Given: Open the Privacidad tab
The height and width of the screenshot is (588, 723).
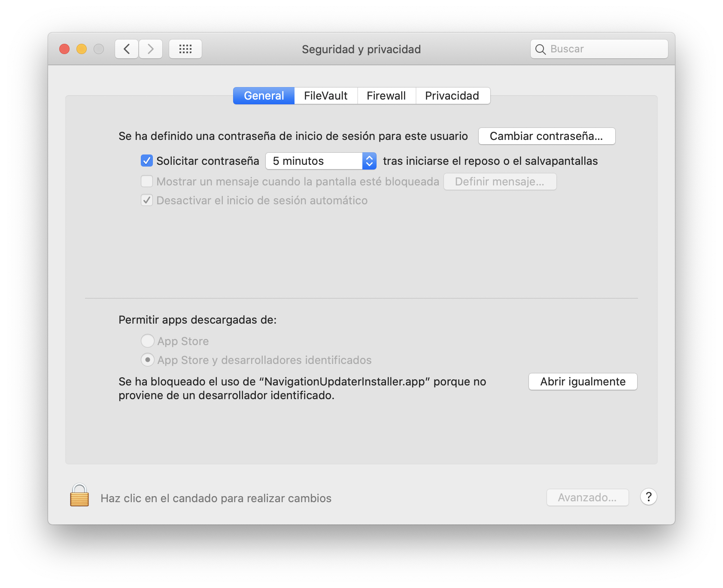Looking at the screenshot, I should coord(452,96).
